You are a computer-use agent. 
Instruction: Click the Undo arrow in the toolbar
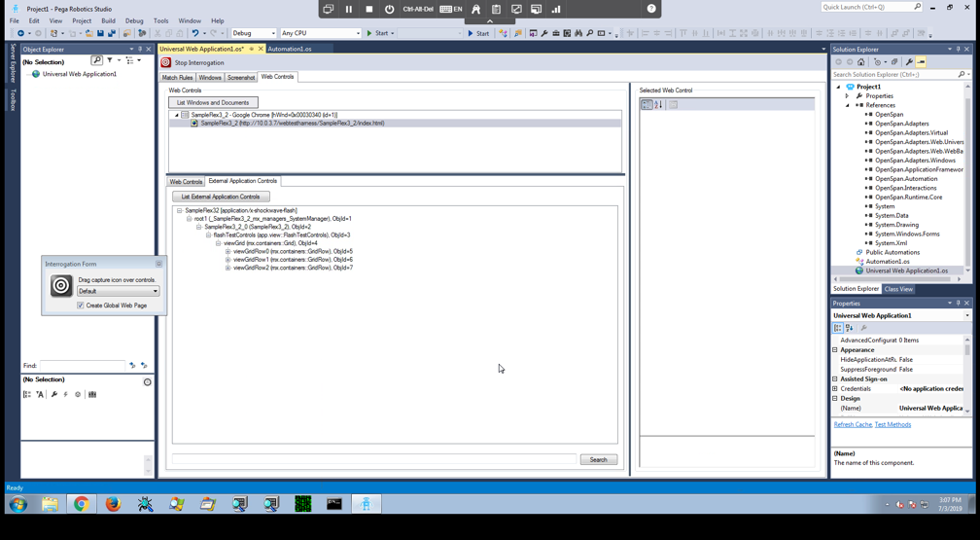tap(195, 33)
